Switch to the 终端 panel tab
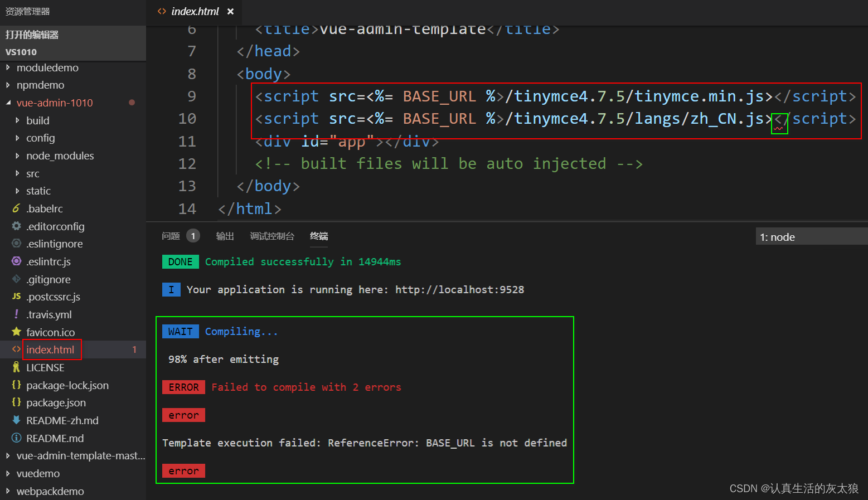Viewport: 868px width, 500px height. 319,236
